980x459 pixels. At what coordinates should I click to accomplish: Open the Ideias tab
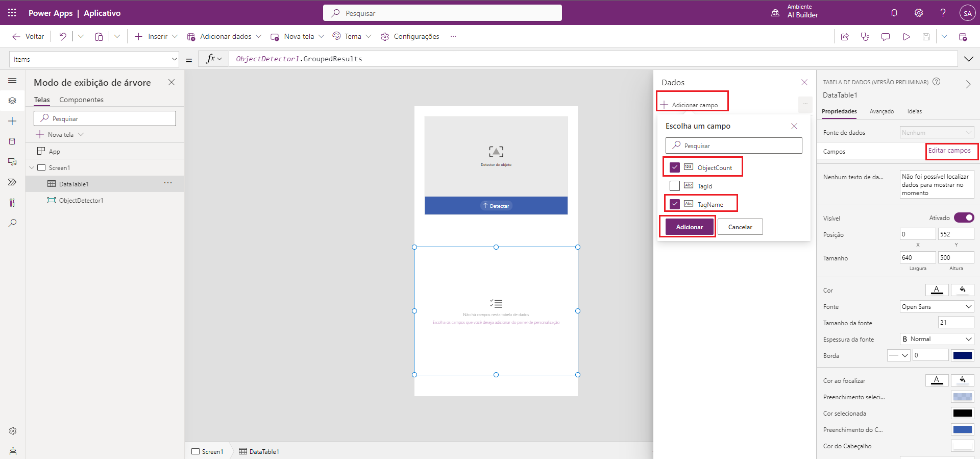(914, 111)
